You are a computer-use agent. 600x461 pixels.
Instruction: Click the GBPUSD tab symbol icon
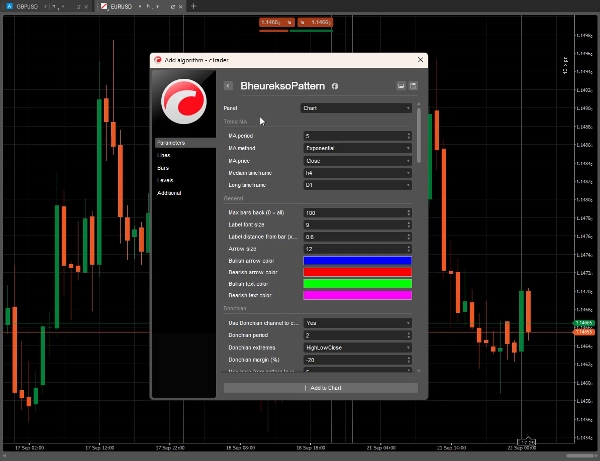pyautogui.click(x=10, y=7)
